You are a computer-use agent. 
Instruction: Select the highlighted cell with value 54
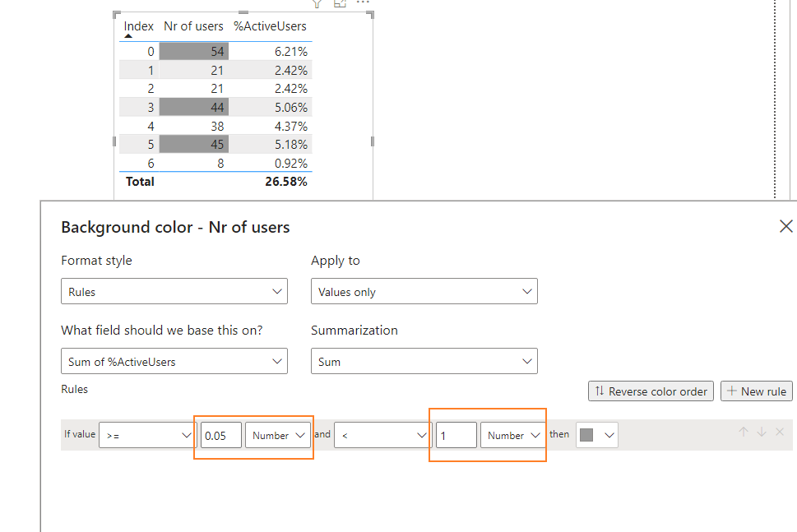[x=193, y=51]
